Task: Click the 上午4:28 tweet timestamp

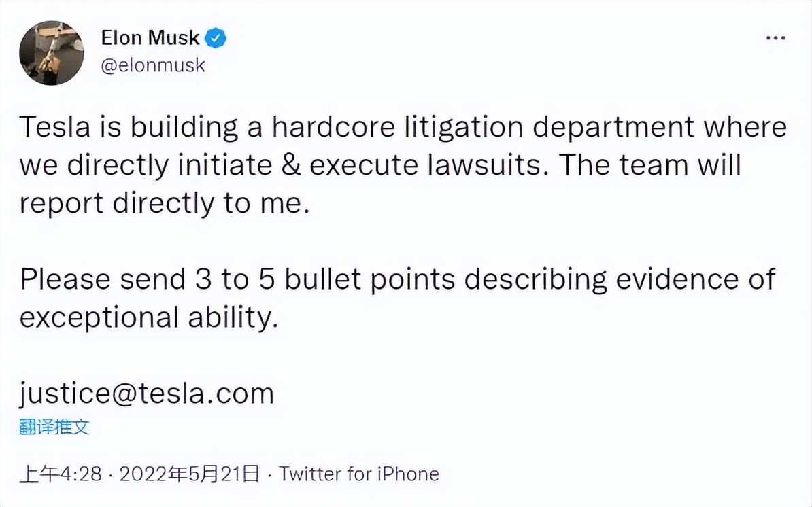Action: coord(61,474)
